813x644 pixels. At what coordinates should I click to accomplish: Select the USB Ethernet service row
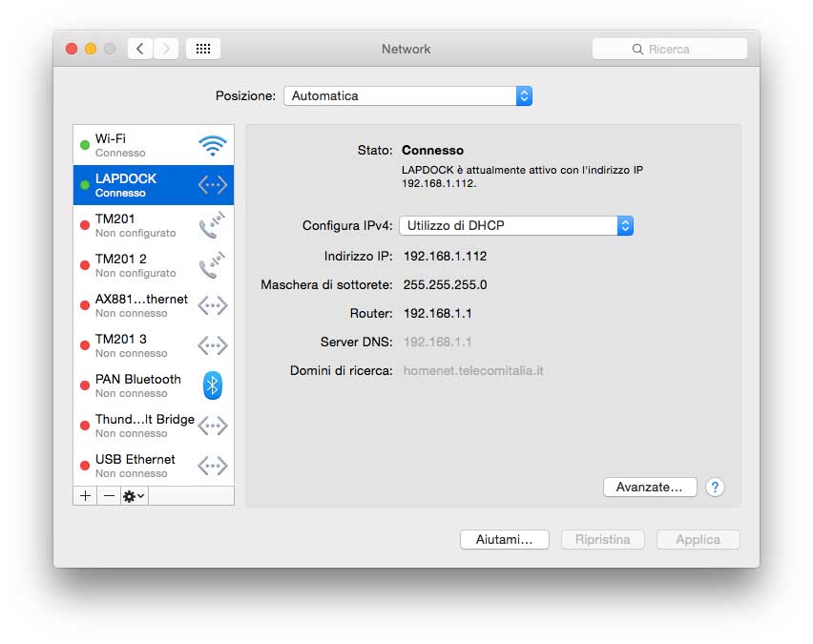(154, 466)
